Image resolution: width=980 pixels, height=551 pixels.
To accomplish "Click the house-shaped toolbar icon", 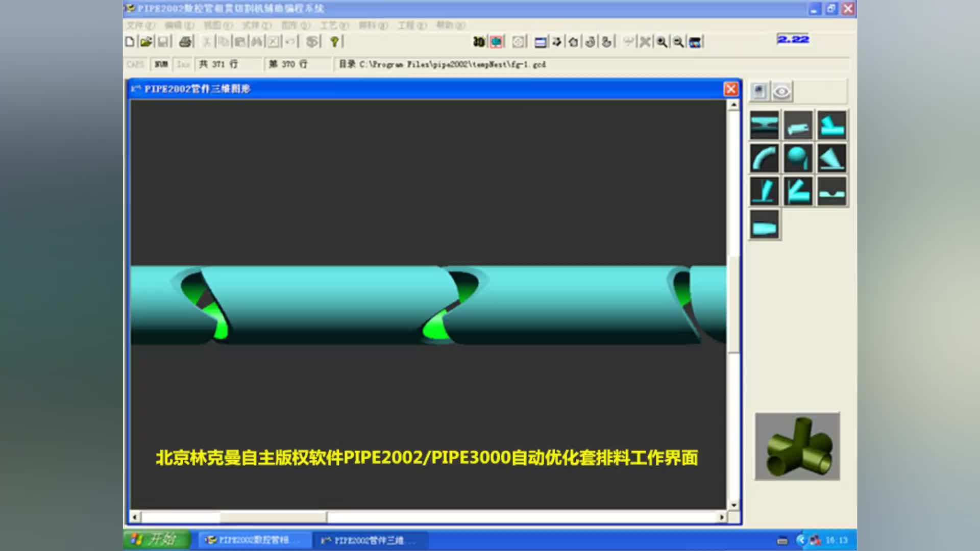I will tap(573, 42).
